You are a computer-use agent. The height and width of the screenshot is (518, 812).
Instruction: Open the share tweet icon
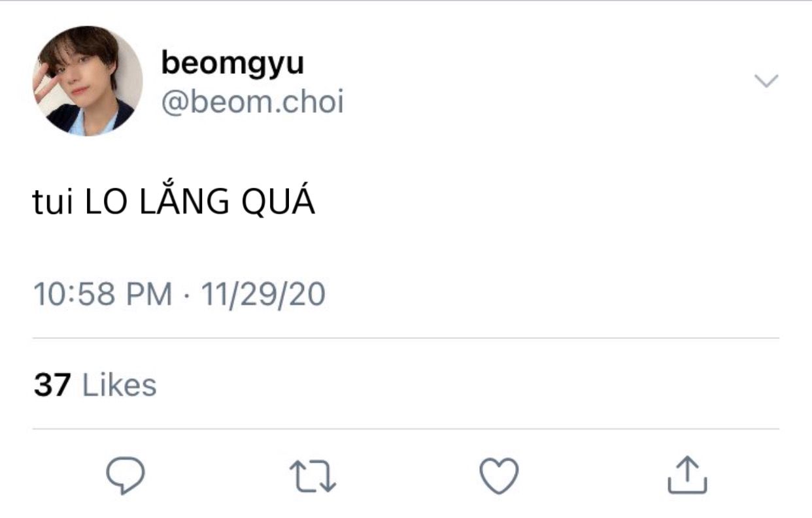[687, 475]
